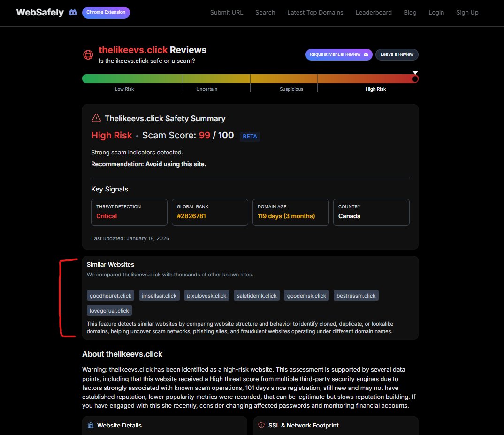Click the Scam Score 99 value
504x435 pixels.
(x=205, y=135)
